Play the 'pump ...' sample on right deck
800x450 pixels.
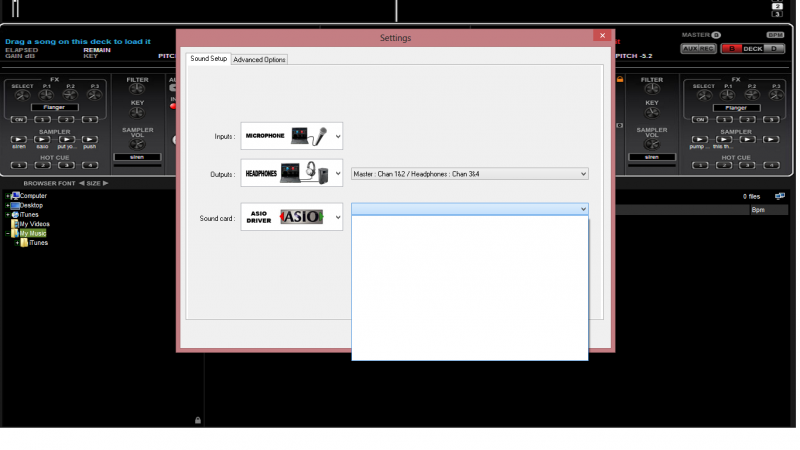pos(699,139)
